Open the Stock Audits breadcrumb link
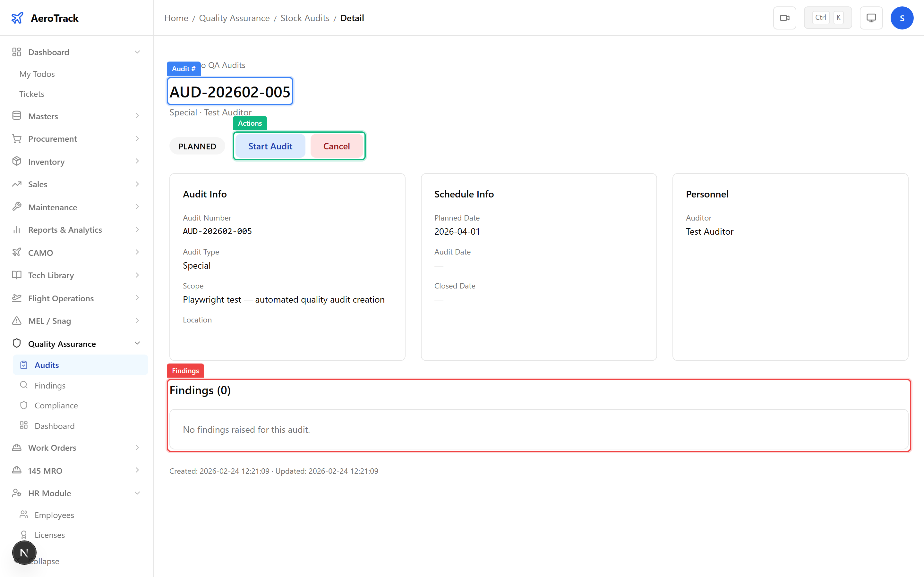Viewport: 924px width, 577px height. coord(304,18)
